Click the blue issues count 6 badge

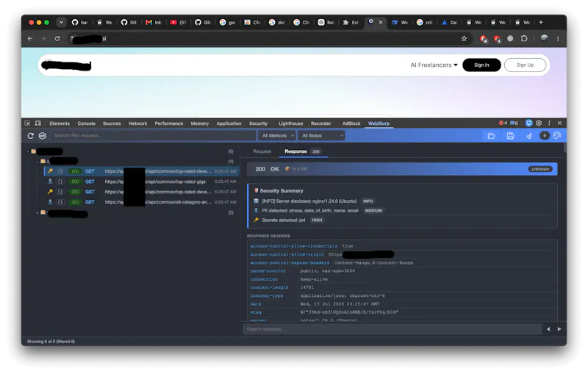pos(514,123)
